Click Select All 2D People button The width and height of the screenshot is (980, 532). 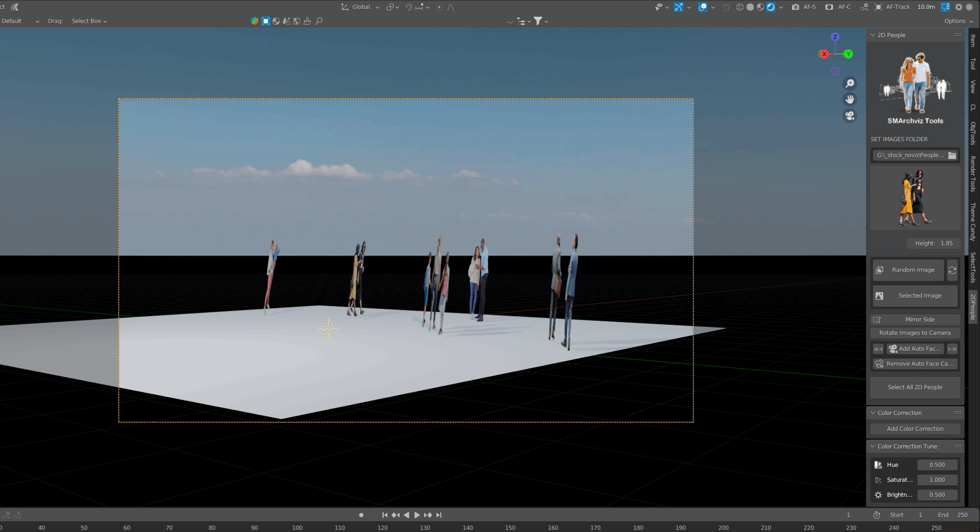[x=915, y=388]
